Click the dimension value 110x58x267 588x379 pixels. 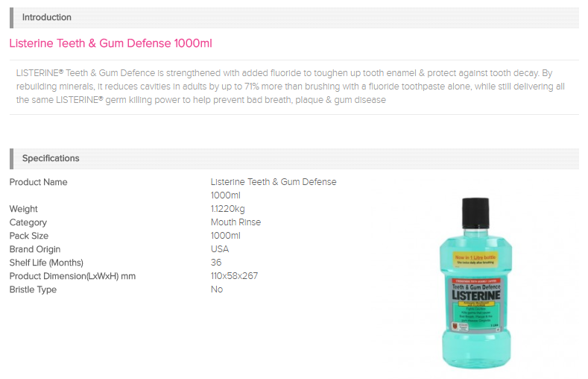coord(234,276)
